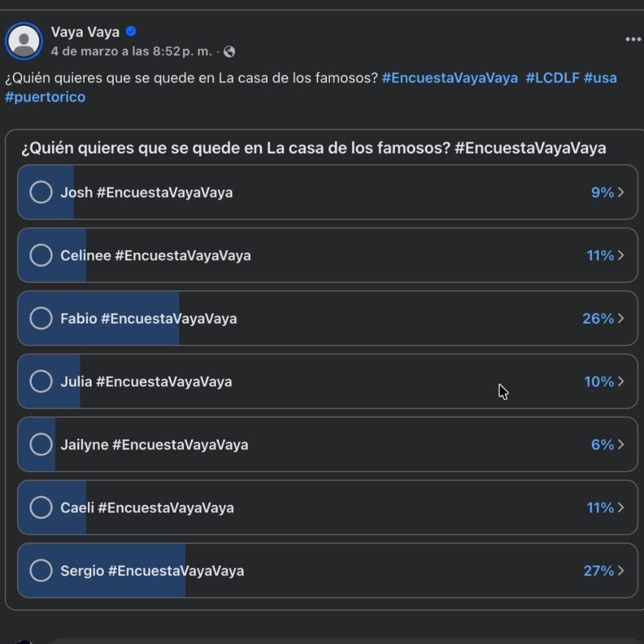
Task: Open the #LCDLF hashtag link
Action: [x=552, y=78]
